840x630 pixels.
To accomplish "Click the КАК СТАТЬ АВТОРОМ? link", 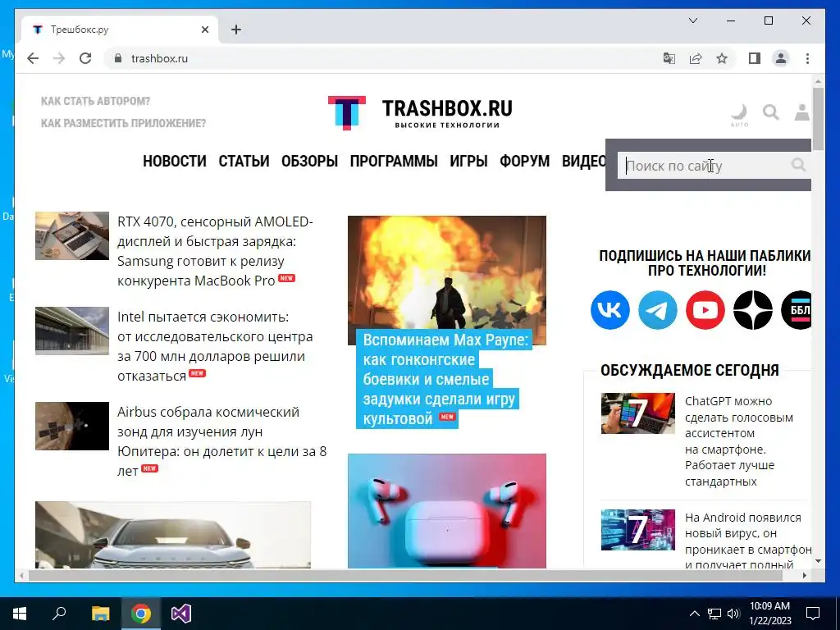I will [95, 101].
